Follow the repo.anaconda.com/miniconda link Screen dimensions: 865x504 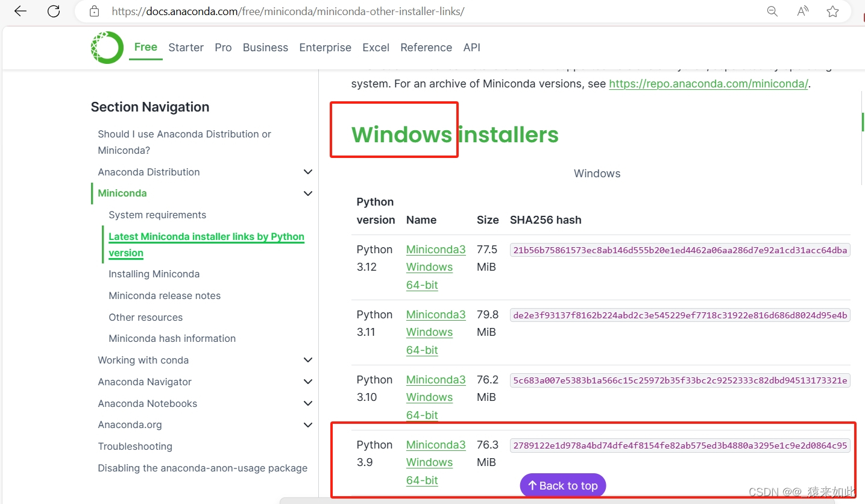[708, 84]
